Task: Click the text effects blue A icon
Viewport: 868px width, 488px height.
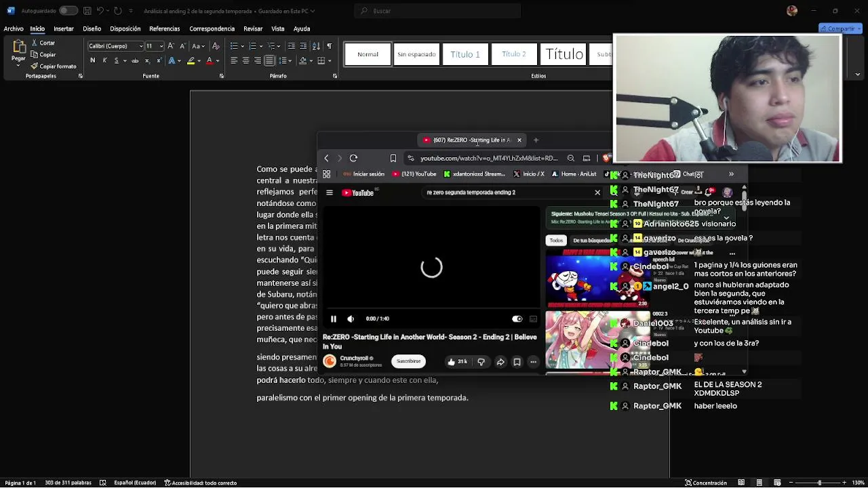Action: (172, 61)
